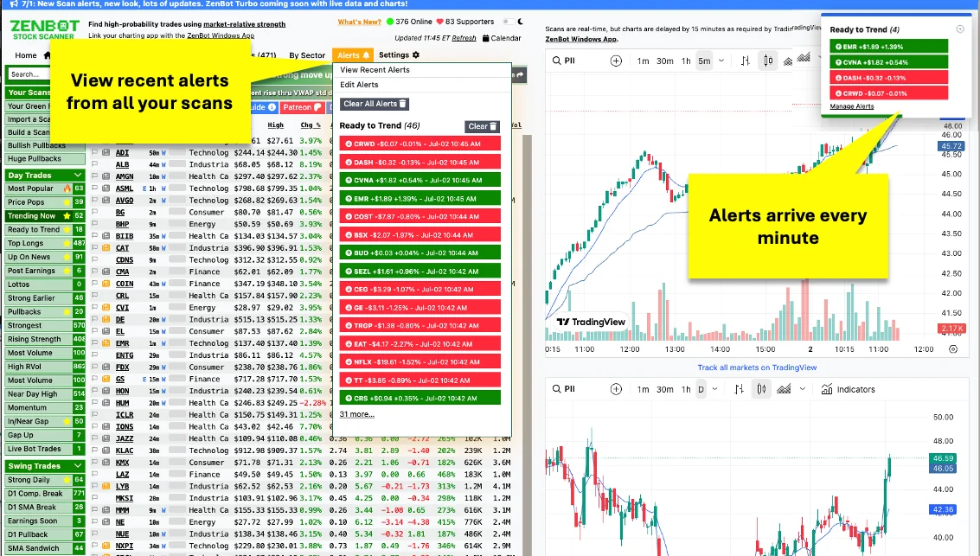Click the Clear All Alerts button
The height and width of the screenshot is (556, 980).
click(375, 105)
